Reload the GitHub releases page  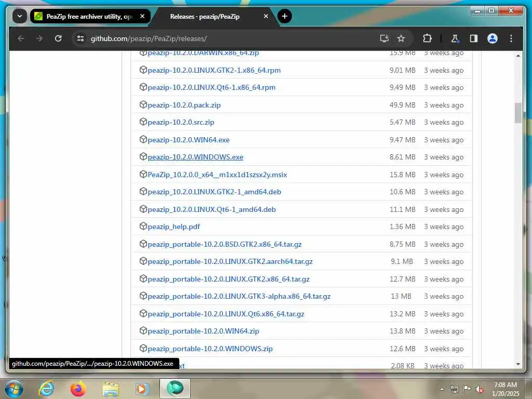tap(58, 38)
